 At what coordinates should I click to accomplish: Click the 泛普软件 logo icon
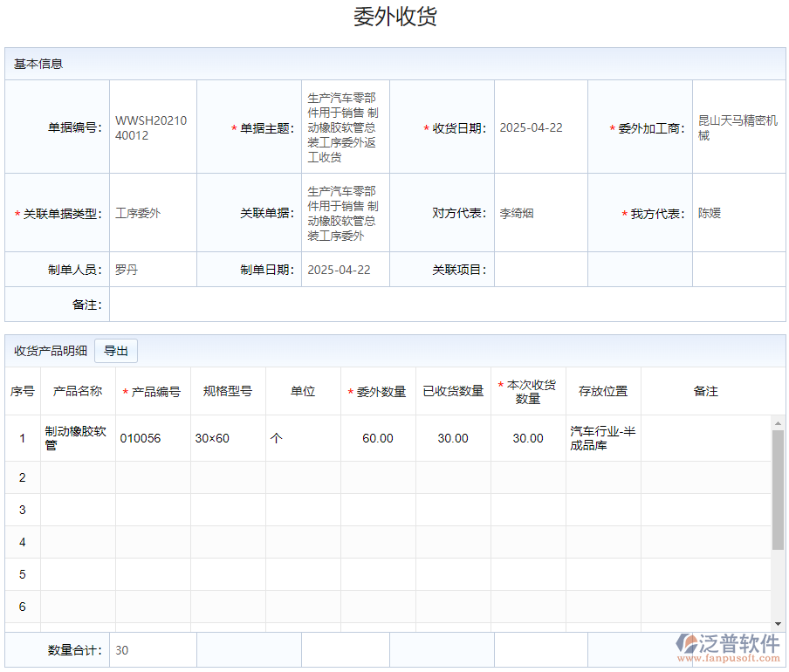click(687, 645)
